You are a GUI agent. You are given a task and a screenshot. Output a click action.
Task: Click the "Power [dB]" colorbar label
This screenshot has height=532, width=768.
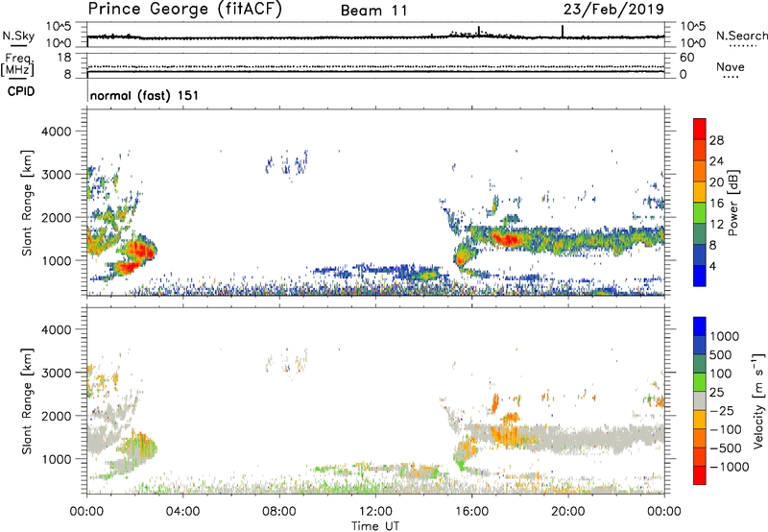point(733,203)
